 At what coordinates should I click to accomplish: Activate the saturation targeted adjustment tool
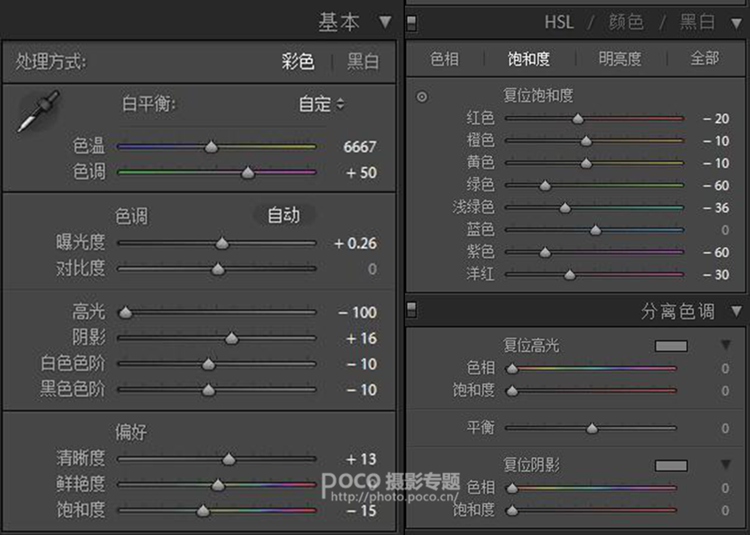tap(422, 97)
